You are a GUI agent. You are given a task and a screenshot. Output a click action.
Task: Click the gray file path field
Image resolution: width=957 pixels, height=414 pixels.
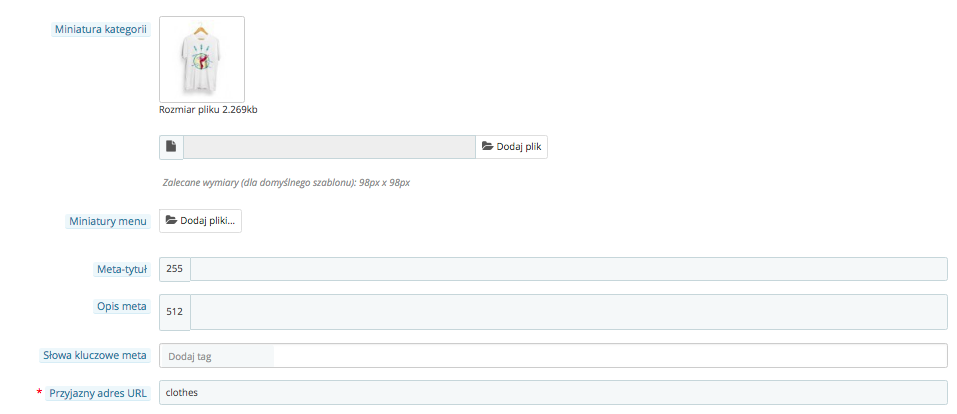pos(329,147)
